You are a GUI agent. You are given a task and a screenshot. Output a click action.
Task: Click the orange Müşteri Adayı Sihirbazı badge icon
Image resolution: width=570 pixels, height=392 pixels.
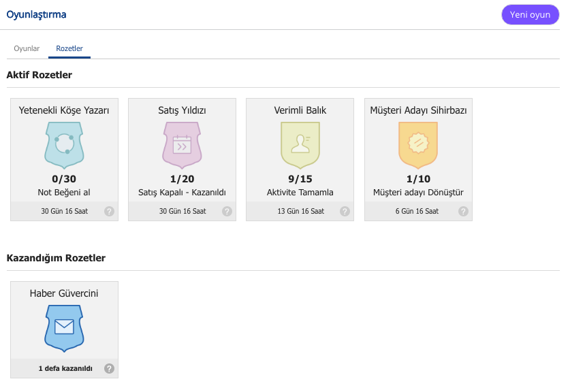point(418,146)
